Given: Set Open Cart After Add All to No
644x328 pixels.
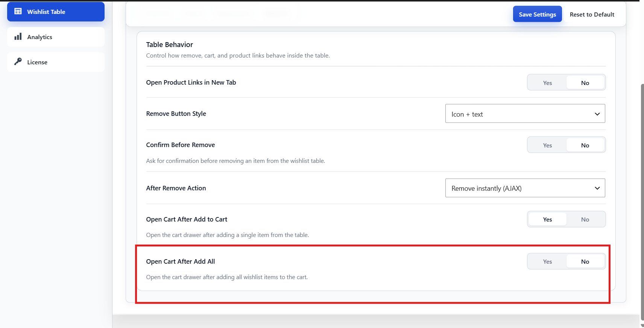Looking at the screenshot, I should coord(585,261).
